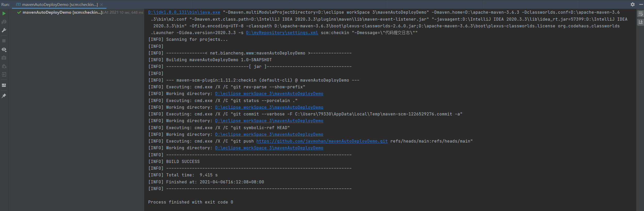Toggle the pin tab icon
The image size is (644, 211).
[x=4, y=96]
